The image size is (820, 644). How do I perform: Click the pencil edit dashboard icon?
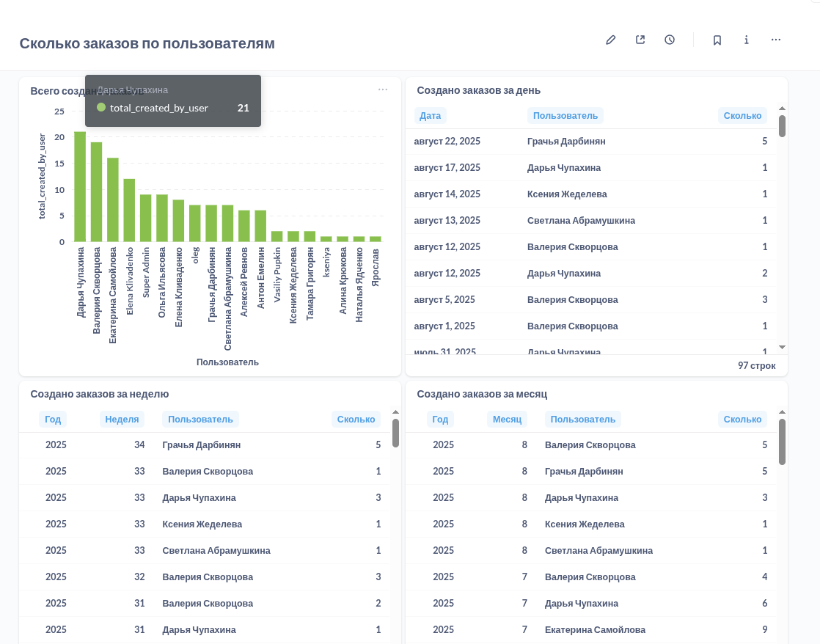[x=611, y=40]
